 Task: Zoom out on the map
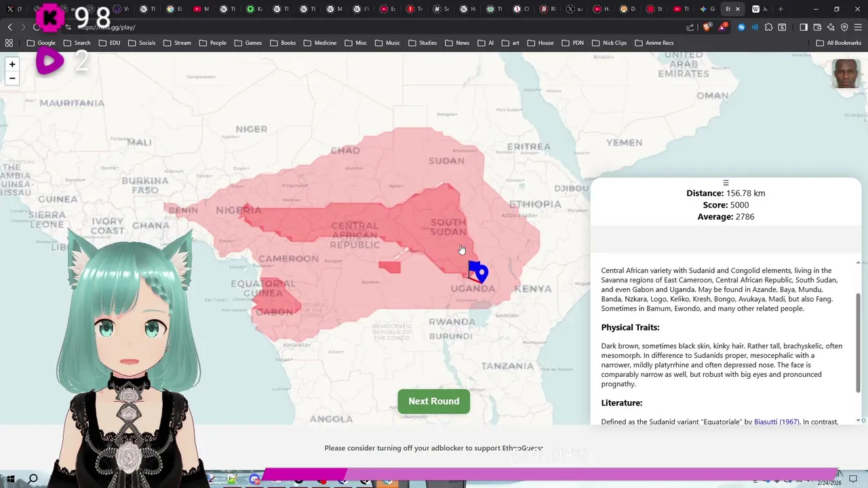click(12, 79)
